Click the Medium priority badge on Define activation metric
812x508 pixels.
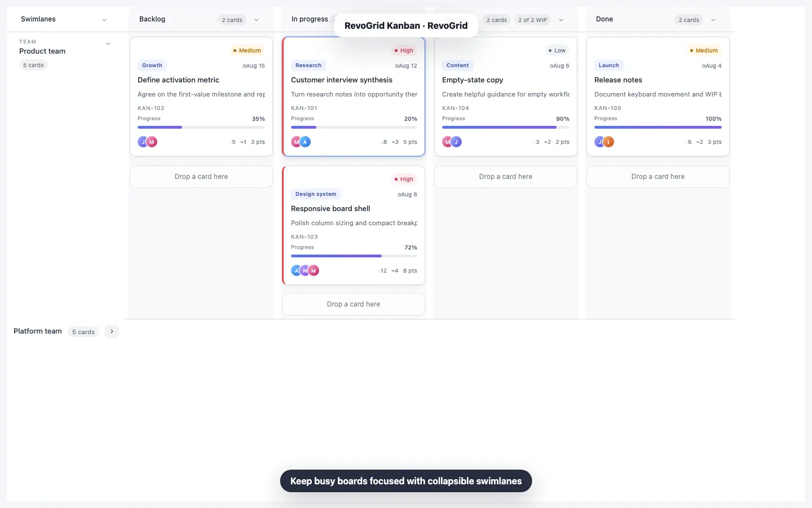tap(247, 51)
